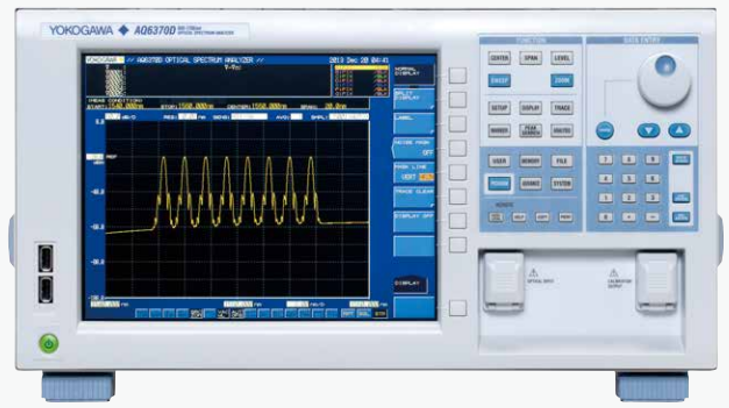
Task: Open the SETUP function menu
Action: pos(500,107)
